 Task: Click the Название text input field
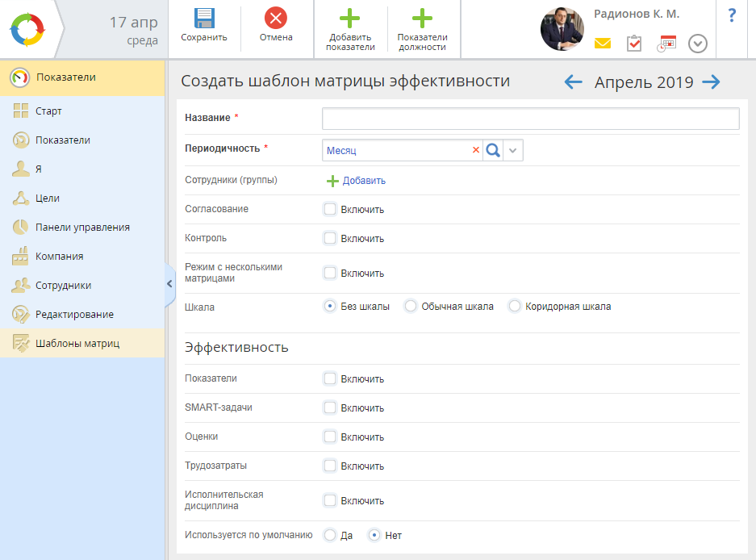[x=530, y=119]
